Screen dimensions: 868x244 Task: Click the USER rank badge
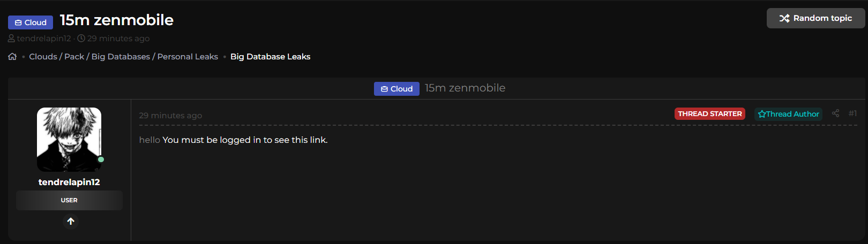pos(69,200)
